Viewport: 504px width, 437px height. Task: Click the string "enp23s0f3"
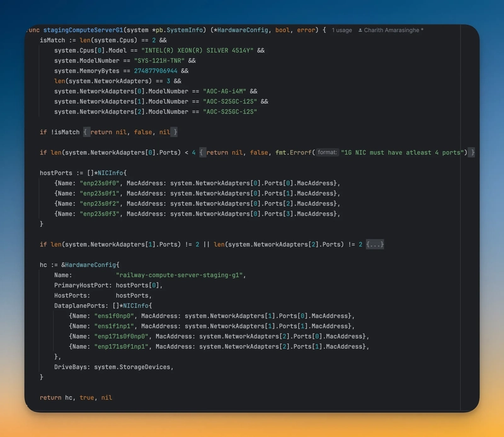tap(100, 214)
